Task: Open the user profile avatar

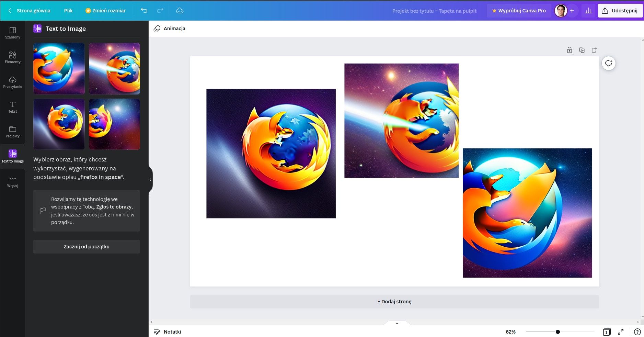Action: click(561, 11)
